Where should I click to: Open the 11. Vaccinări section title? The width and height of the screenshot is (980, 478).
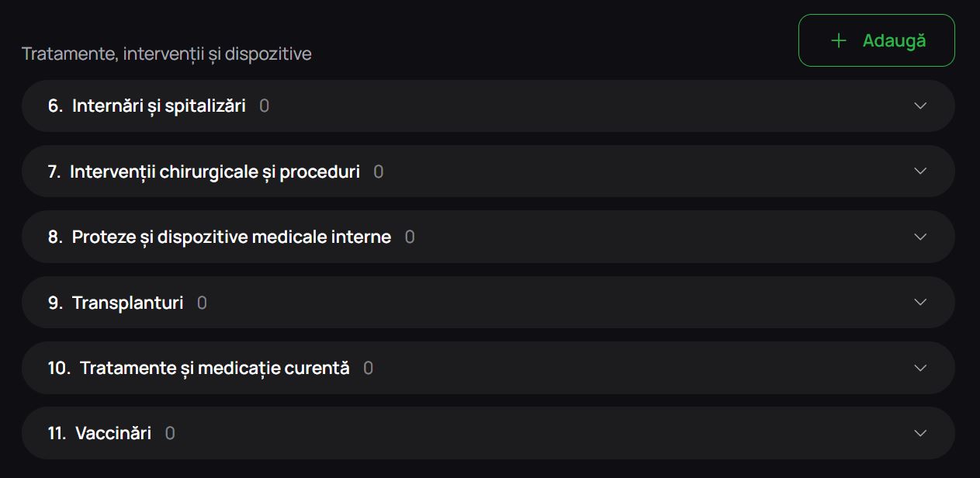(99, 433)
